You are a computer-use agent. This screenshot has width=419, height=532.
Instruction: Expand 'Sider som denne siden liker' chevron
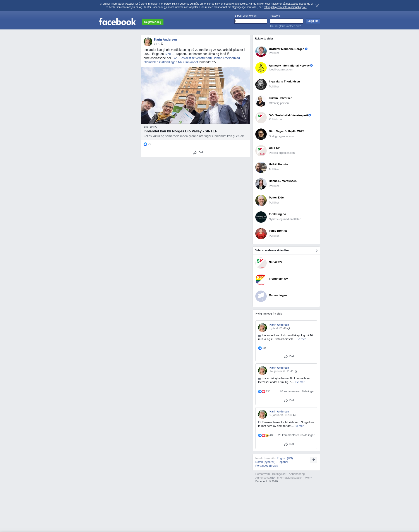316,251
